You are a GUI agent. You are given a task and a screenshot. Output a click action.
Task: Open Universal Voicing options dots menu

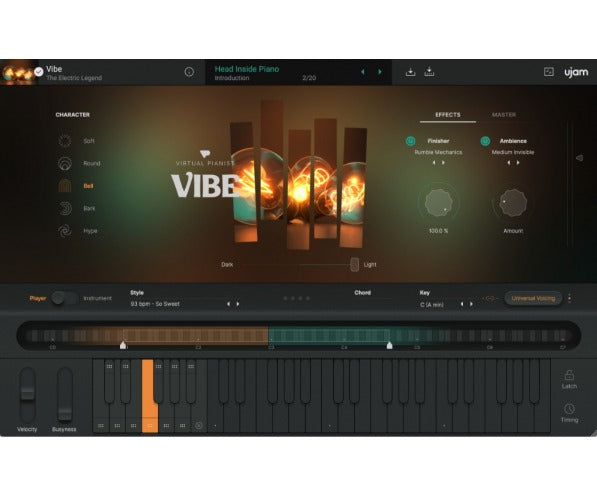coord(569,298)
